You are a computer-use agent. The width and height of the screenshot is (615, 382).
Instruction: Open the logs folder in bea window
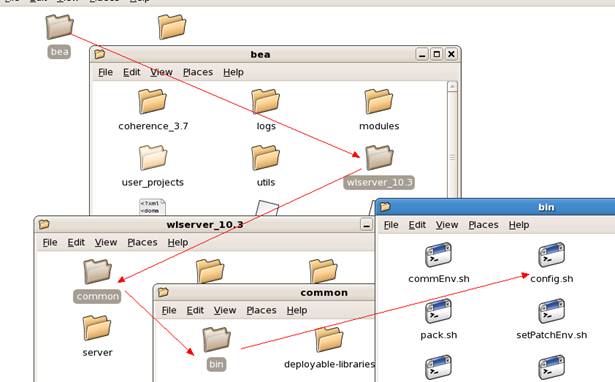click(x=266, y=101)
